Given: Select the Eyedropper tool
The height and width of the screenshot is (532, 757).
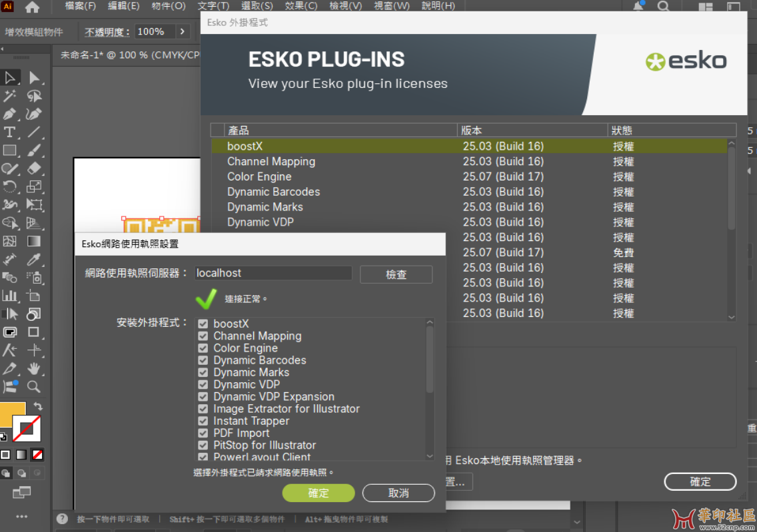Looking at the screenshot, I should [x=35, y=259].
